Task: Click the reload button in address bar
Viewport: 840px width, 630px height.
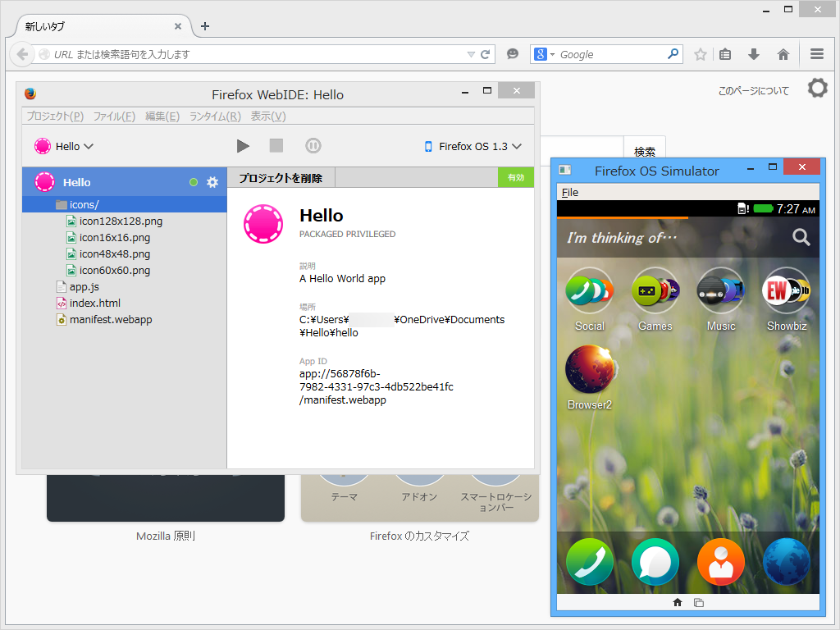Action: [x=486, y=54]
